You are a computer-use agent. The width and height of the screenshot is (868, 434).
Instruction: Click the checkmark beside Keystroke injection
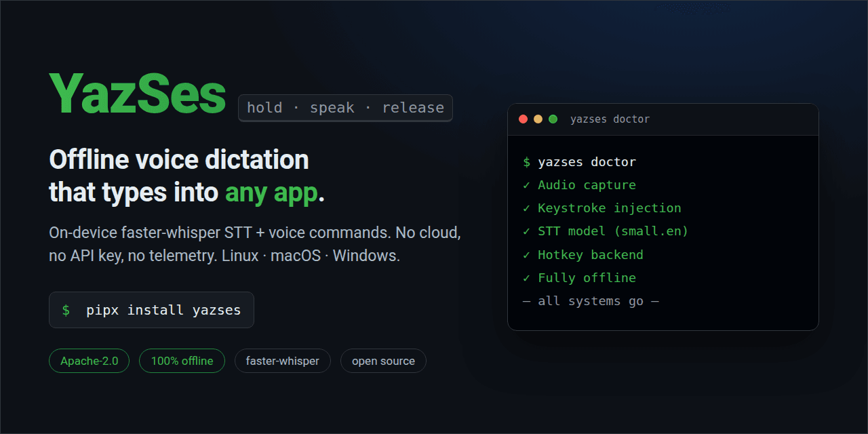526,208
